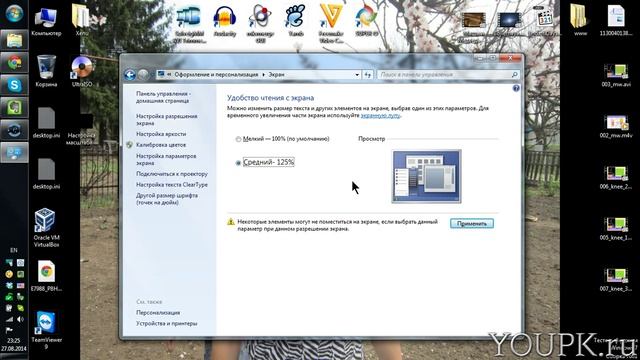This screenshot has width=640, height=360.
Task: Click the Forward navigation arrow
Action: coord(143,75)
